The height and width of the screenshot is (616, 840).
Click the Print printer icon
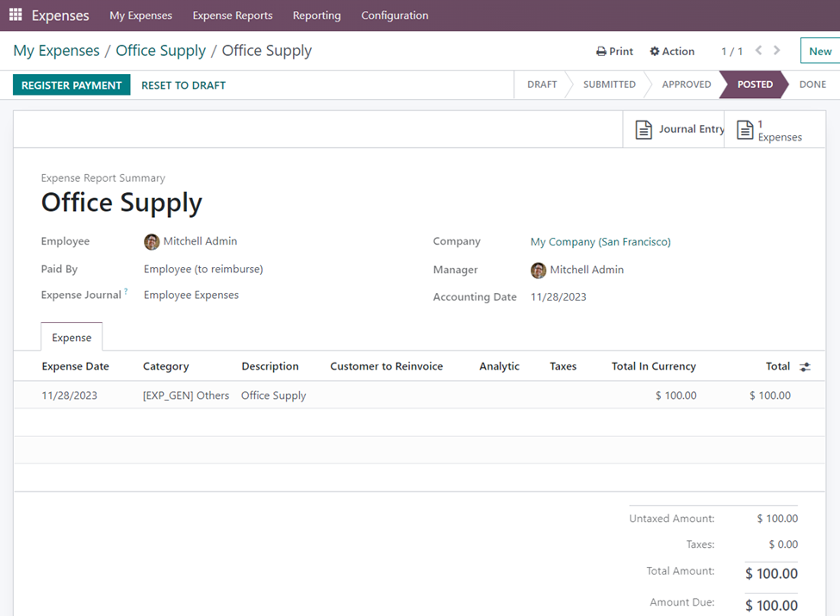[601, 52]
